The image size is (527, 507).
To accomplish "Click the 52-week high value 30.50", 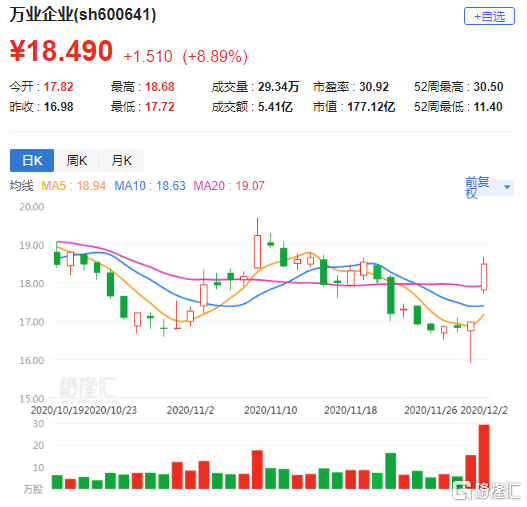I will [488, 87].
